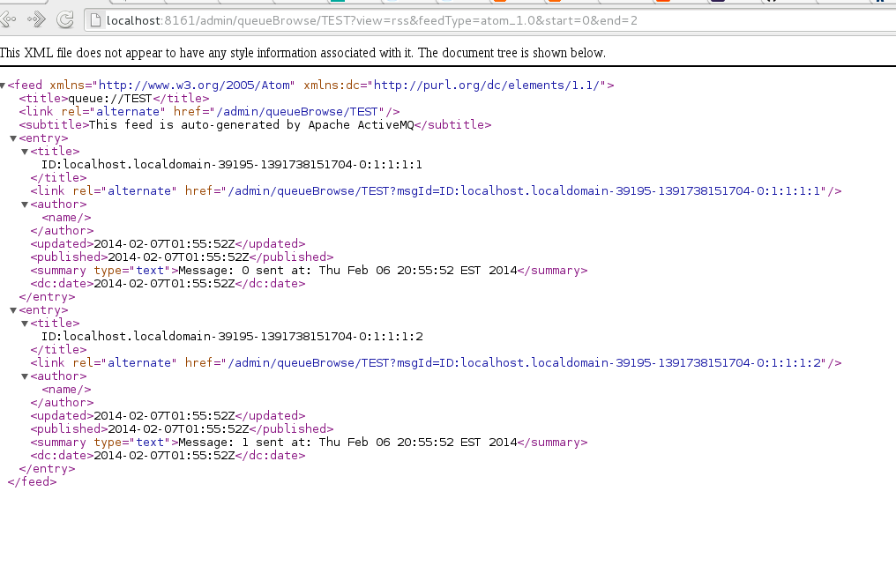Click the xmlns:dc value http://purl.org/dc/elements/1.1/
896x588 pixels.
(486, 86)
